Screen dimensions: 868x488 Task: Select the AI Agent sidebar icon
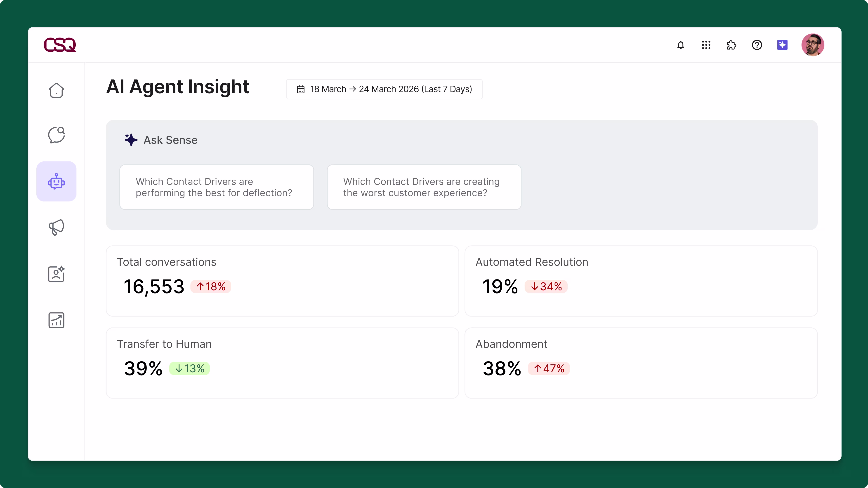pos(56,181)
